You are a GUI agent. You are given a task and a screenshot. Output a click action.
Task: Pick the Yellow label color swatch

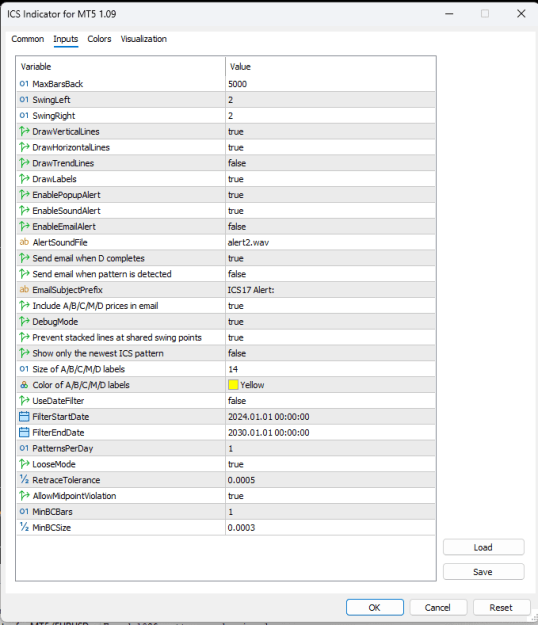233,385
